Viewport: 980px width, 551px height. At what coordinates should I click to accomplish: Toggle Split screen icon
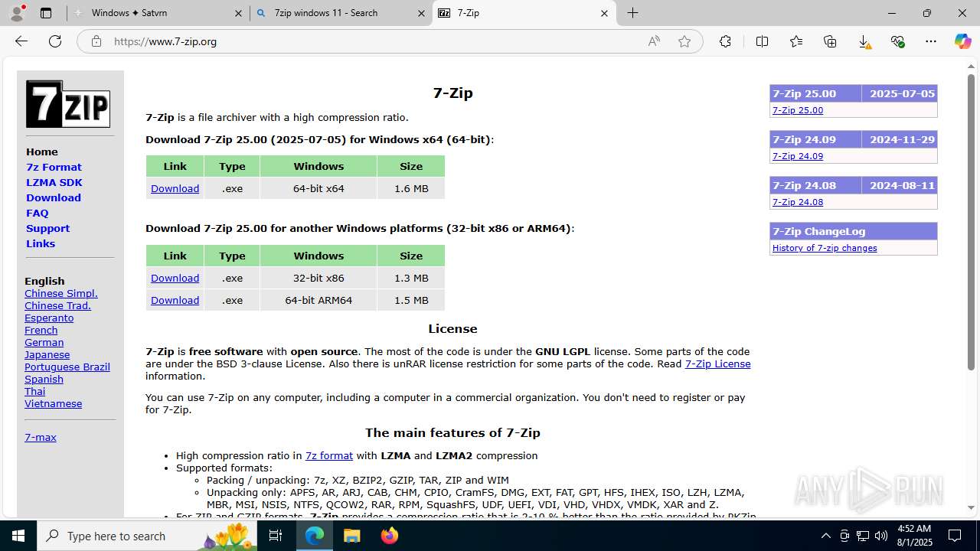coord(762,41)
